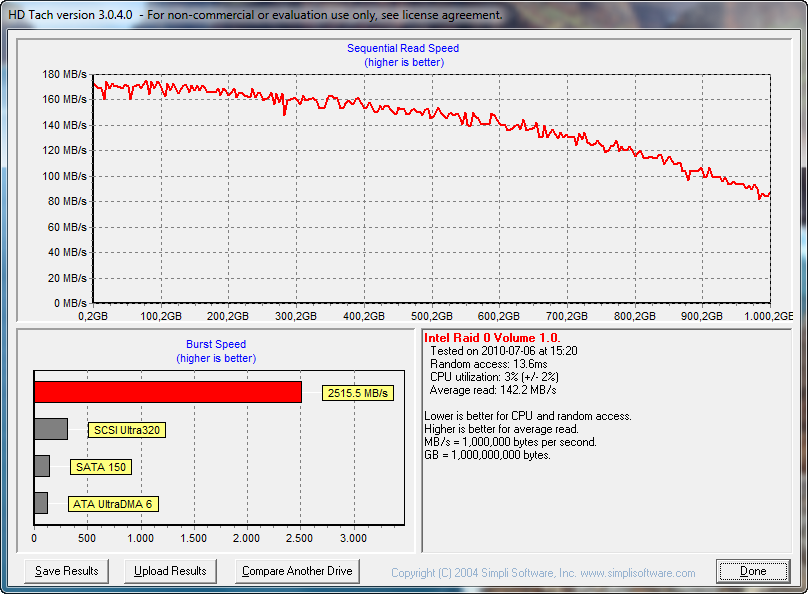Click the gray ATA UltraDMA 6 bar

[41, 503]
